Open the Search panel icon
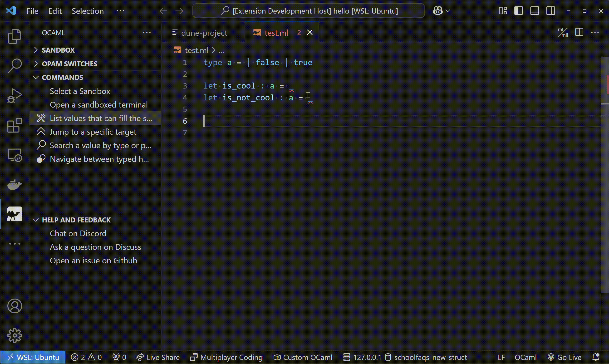The height and width of the screenshot is (364, 609). point(15,65)
